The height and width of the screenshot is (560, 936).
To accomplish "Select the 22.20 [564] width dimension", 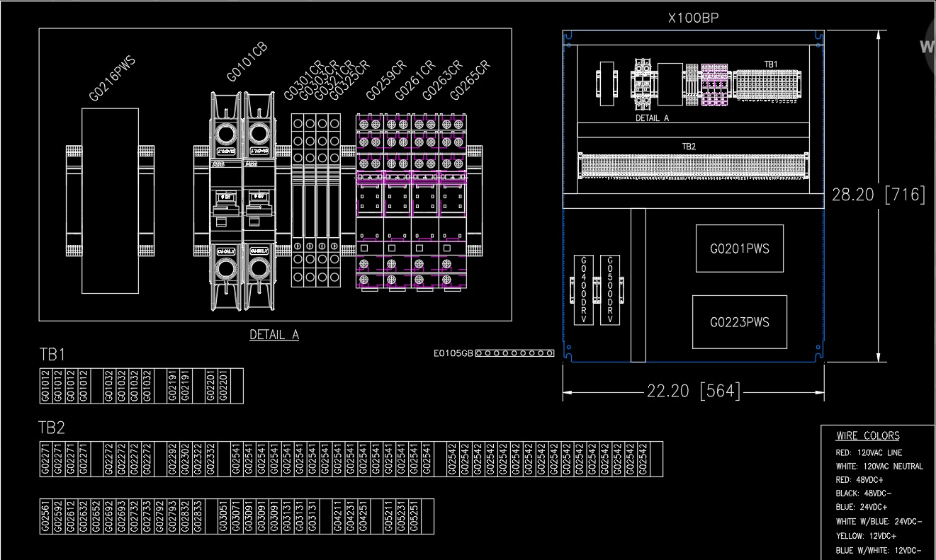I will [x=693, y=392].
